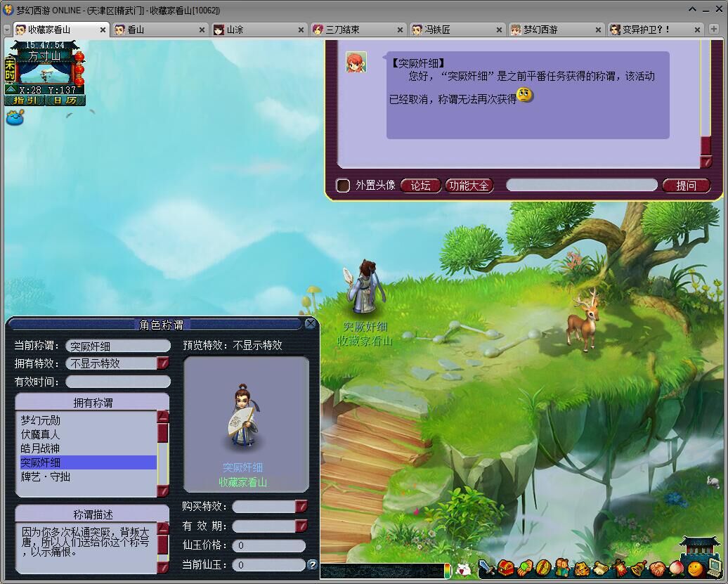Open the scroll quest icon
Viewport: 728px width, 584px height.
pos(600,568)
